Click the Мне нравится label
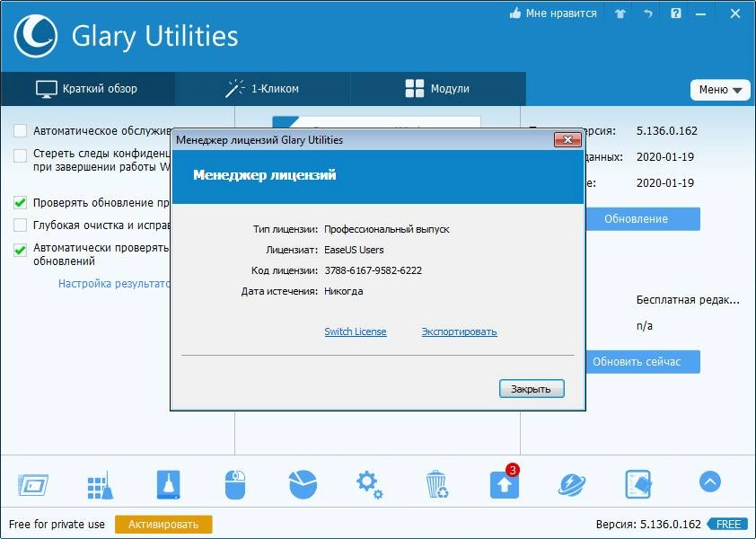This screenshot has height=539, width=756. tap(561, 13)
